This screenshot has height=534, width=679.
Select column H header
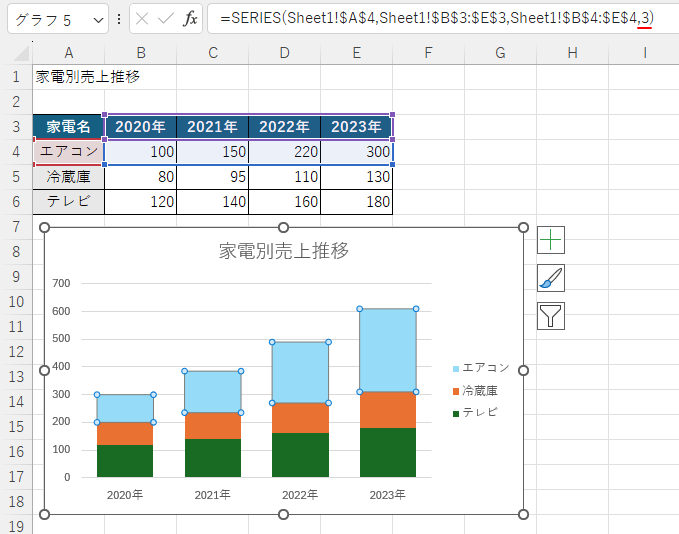(x=572, y=53)
